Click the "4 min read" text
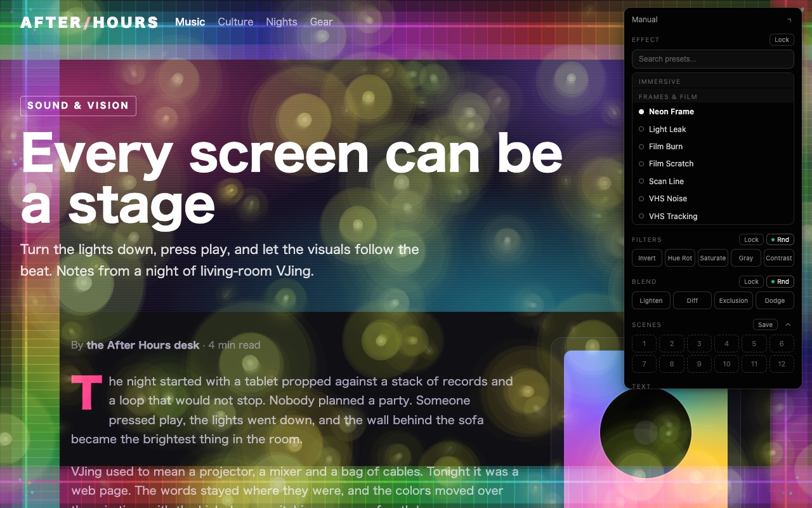Screen dimensions: 812x508 click(x=234, y=345)
